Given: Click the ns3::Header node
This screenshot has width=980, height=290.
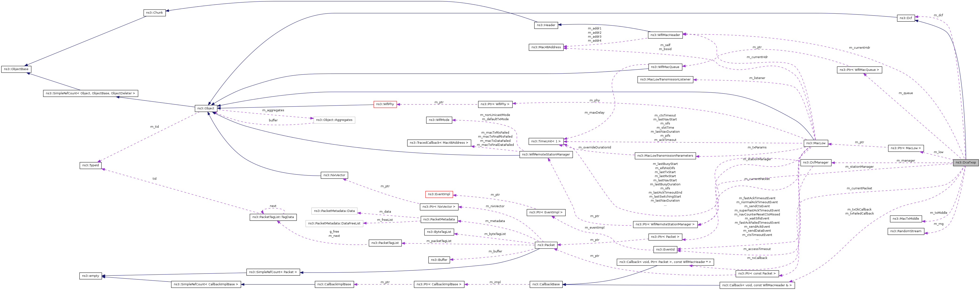Looking at the screenshot, I should pyautogui.click(x=546, y=25).
